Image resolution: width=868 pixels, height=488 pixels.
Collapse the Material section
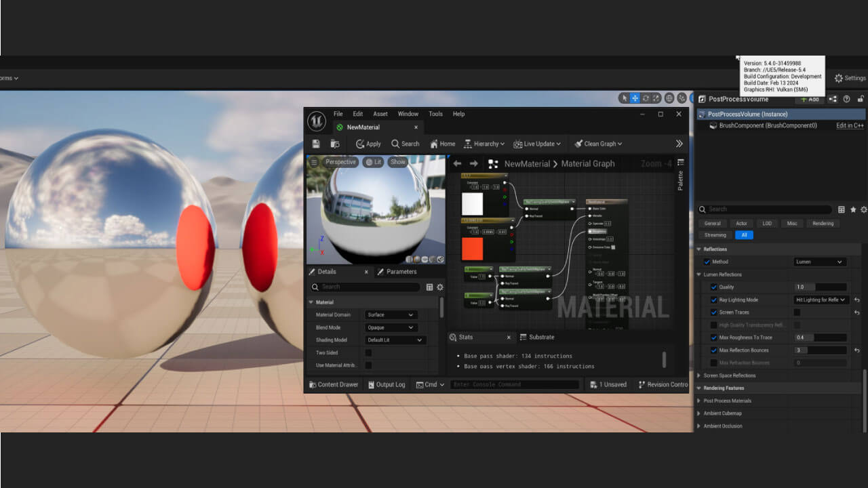(311, 302)
